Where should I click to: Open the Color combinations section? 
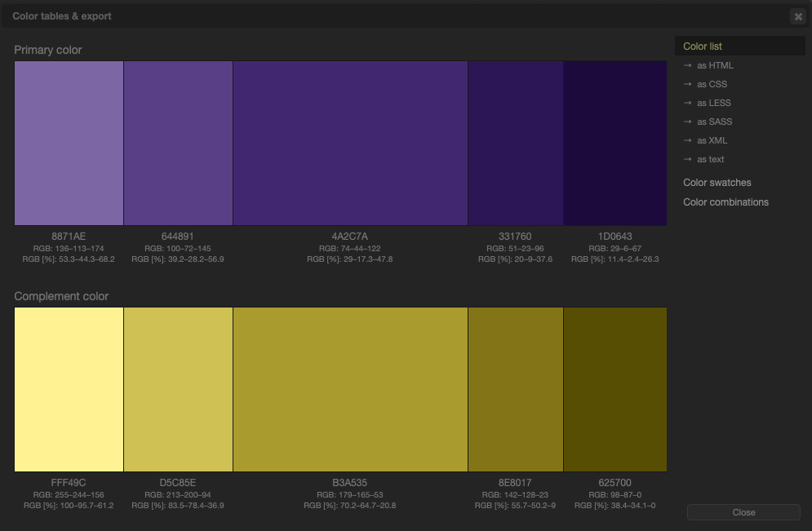[725, 202]
